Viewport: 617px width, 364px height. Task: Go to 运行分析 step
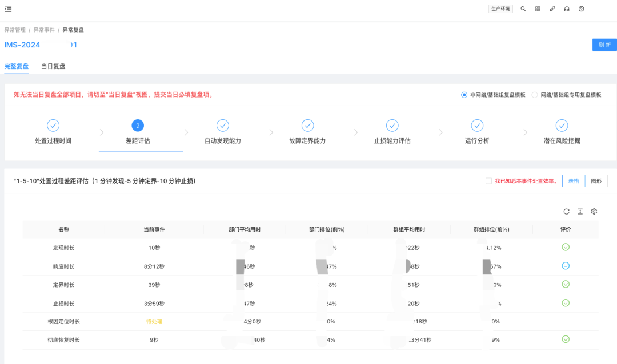point(477,132)
